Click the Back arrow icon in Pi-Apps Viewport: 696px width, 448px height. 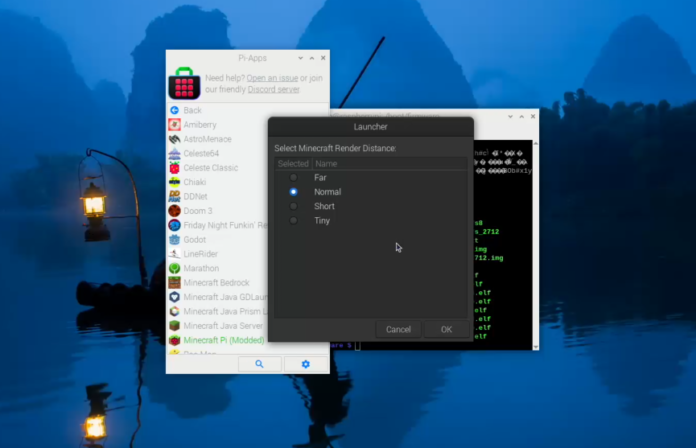(x=174, y=110)
